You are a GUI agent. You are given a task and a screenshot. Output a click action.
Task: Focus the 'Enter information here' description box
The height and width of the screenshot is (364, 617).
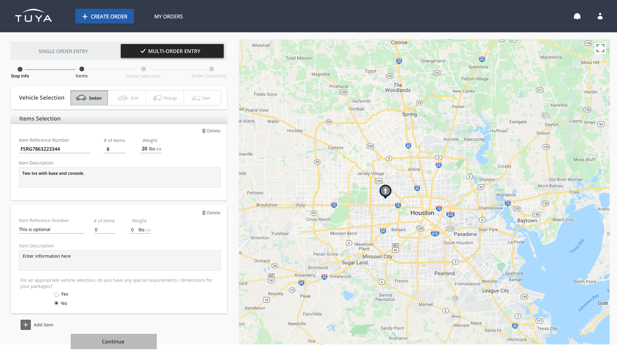[x=120, y=260]
